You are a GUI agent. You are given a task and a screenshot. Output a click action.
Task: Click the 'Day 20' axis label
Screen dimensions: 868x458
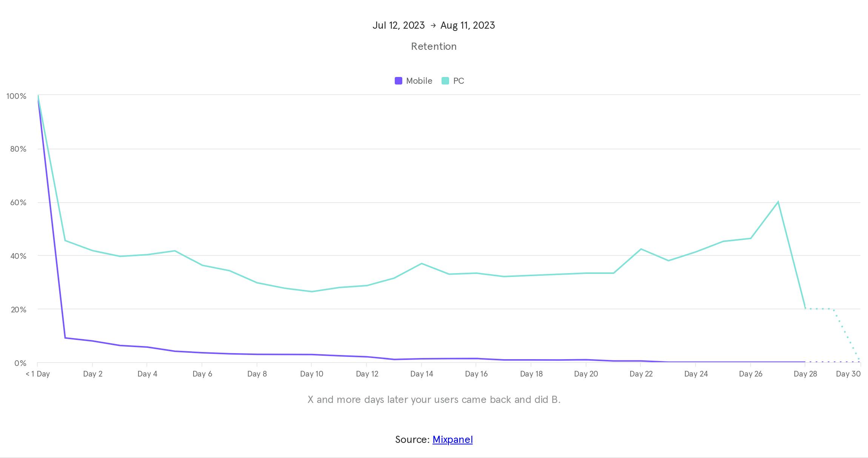pos(586,374)
